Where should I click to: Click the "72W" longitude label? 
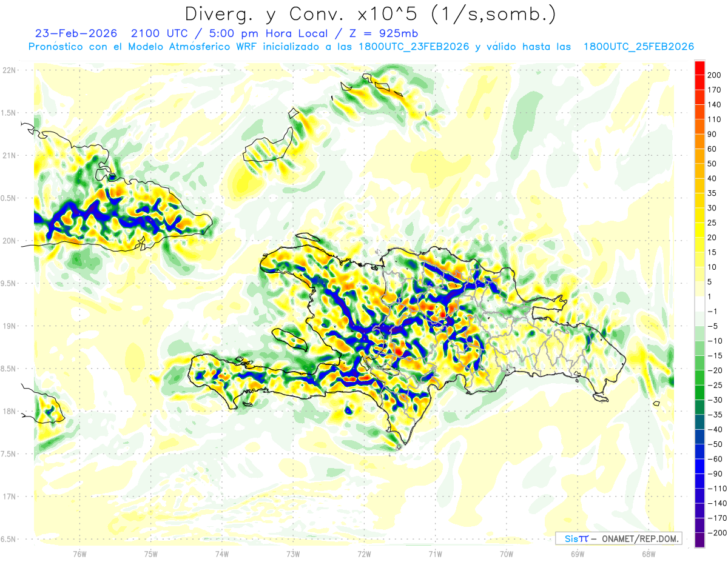[x=364, y=554]
